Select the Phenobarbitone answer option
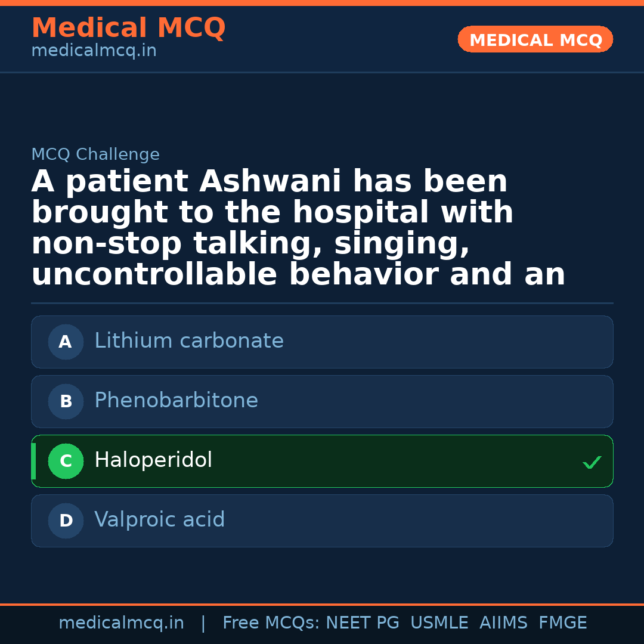Screen dimensions: 644x644 pyautogui.click(x=322, y=401)
